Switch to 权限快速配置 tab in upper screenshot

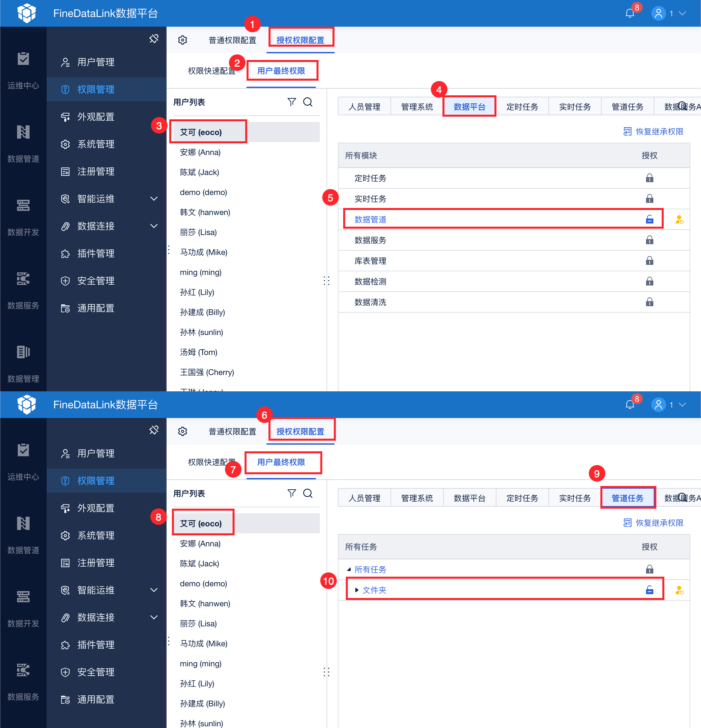(x=212, y=71)
